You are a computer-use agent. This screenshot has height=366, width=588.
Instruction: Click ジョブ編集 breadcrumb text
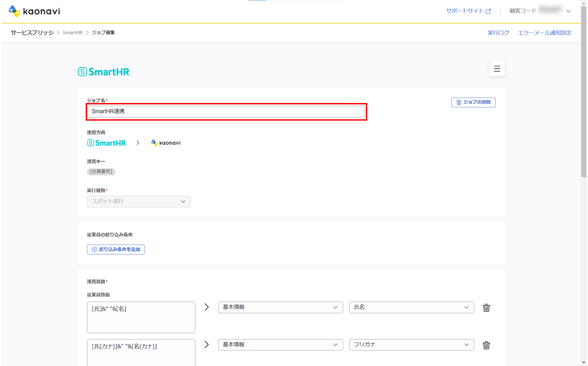pos(103,33)
